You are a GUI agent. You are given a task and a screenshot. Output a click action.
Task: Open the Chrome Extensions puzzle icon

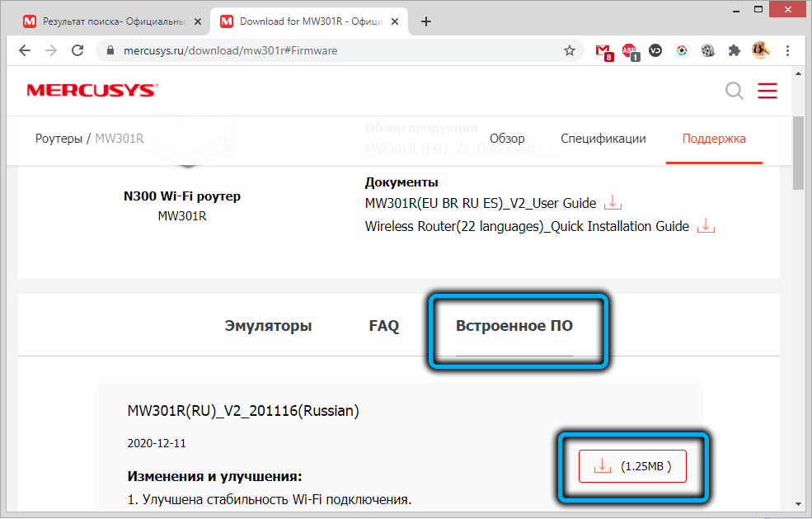734,50
